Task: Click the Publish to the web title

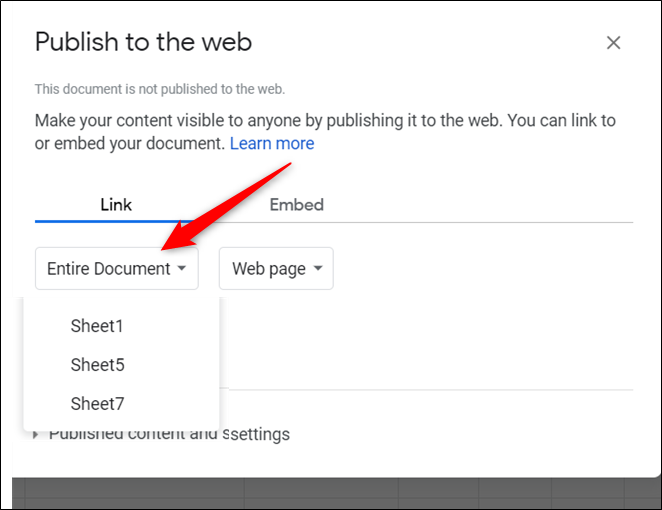Action: (x=143, y=42)
